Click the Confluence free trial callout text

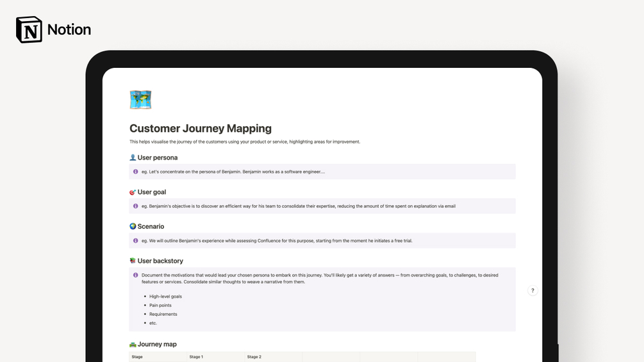pos(277,241)
